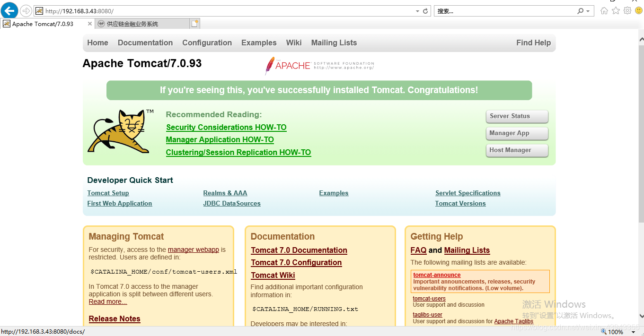Viewport: 644px width, 336px height.
Task: Click the smiley feedback icon
Action: pyautogui.click(x=639, y=10)
